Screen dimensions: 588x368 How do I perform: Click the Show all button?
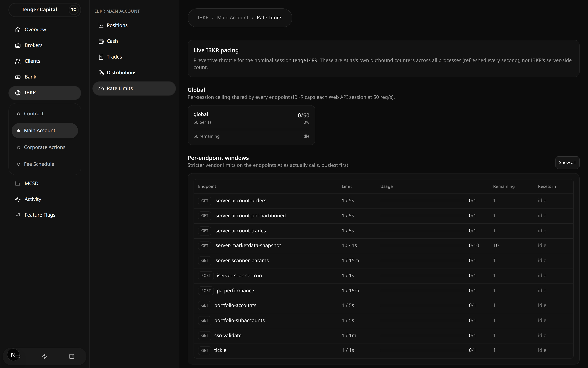[567, 163]
